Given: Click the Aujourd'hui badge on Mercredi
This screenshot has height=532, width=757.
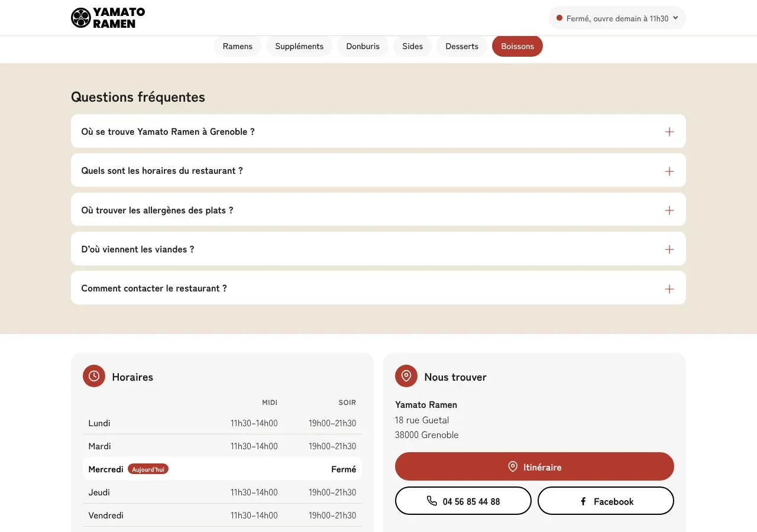Looking at the screenshot, I should click(x=148, y=469).
